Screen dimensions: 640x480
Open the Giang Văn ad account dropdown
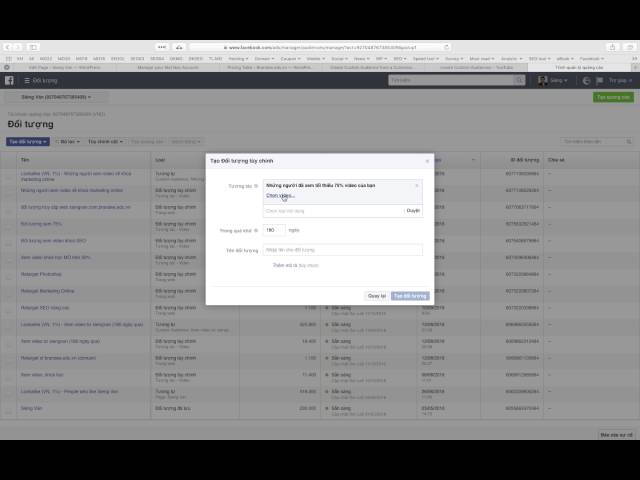point(56,97)
